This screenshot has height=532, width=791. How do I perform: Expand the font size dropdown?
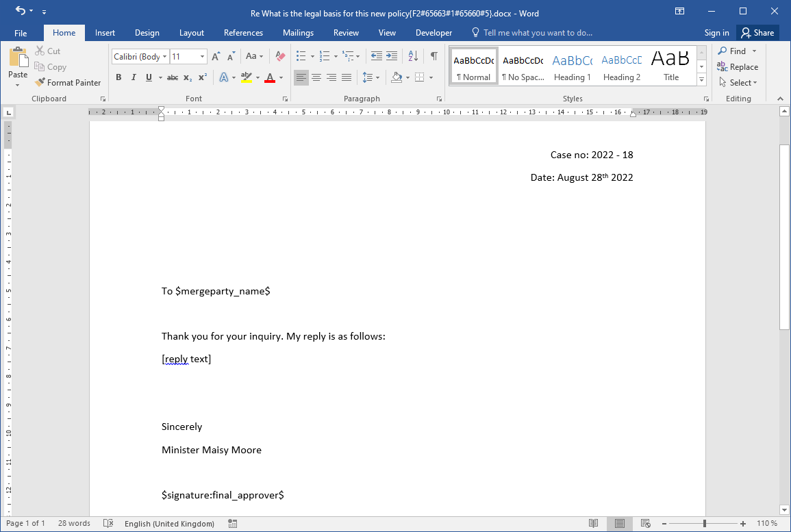(x=203, y=57)
